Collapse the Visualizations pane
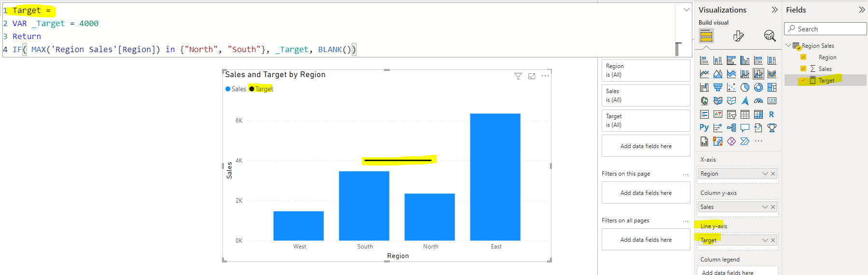Image resolution: width=868 pixels, height=275 pixels. pyautogui.click(x=774, y=10)
